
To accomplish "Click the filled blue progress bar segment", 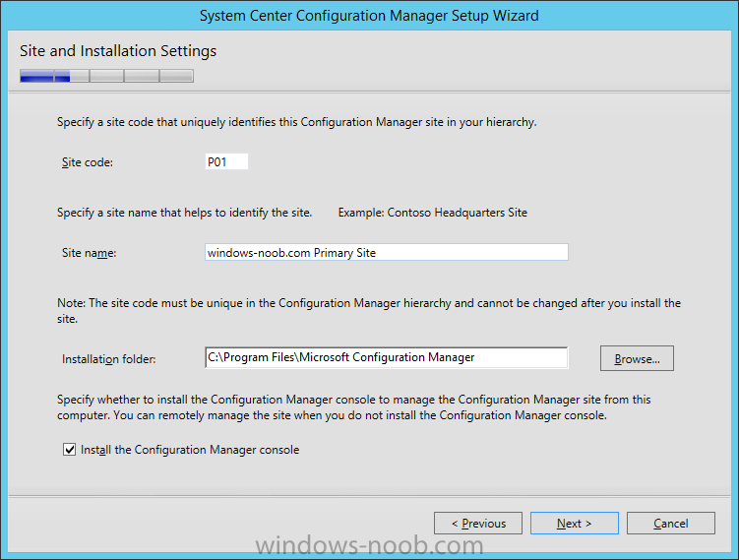I will tap(36, 76).
